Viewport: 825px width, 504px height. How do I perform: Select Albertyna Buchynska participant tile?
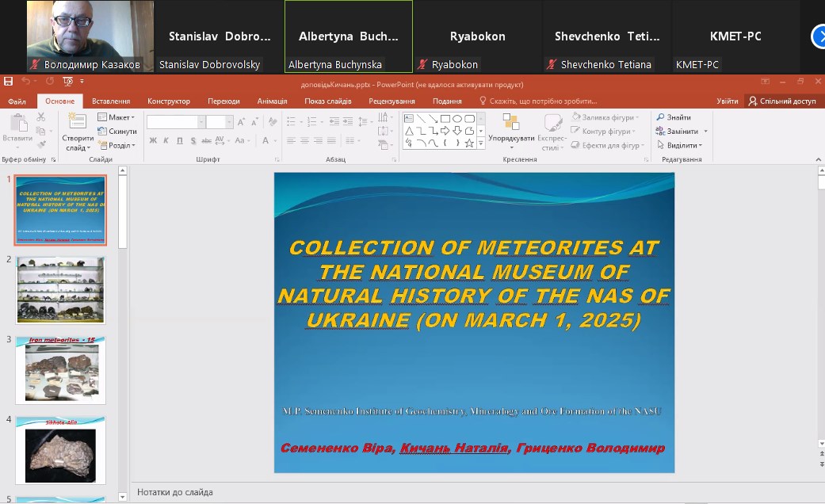point(348,36)
